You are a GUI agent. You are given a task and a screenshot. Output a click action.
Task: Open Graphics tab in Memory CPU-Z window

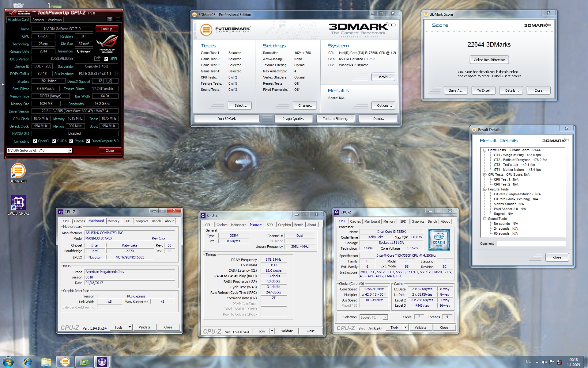point(285,225)
